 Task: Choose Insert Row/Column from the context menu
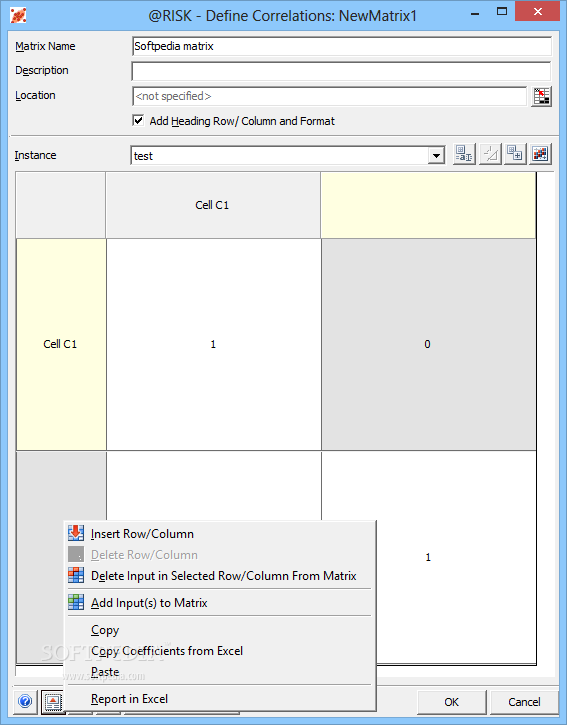(x=220, y=534)
